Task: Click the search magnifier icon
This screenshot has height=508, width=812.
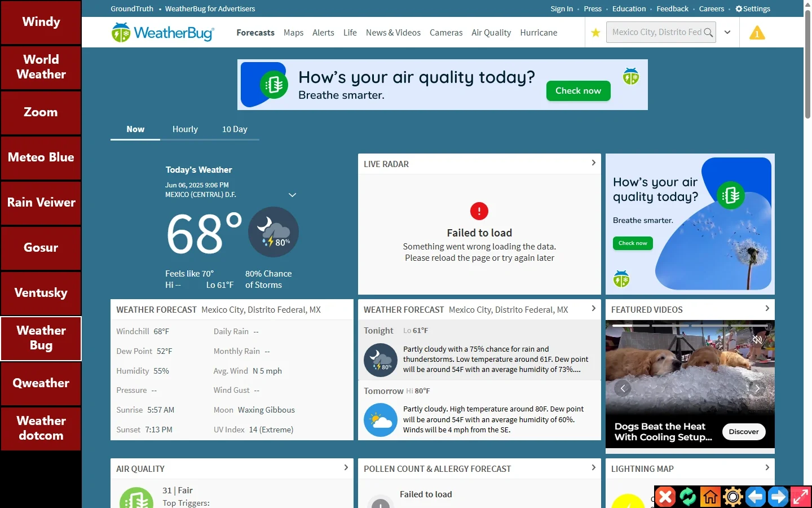Action: point(708,33)
